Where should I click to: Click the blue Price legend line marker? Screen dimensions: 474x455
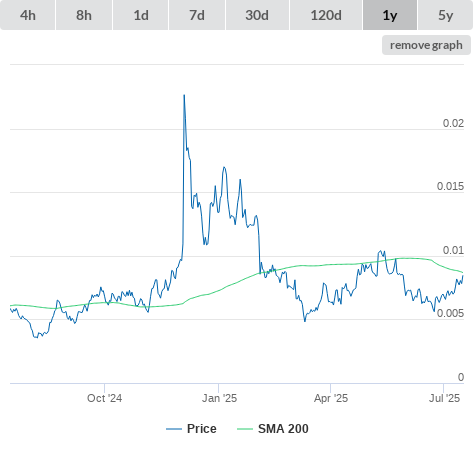point(174,429)
